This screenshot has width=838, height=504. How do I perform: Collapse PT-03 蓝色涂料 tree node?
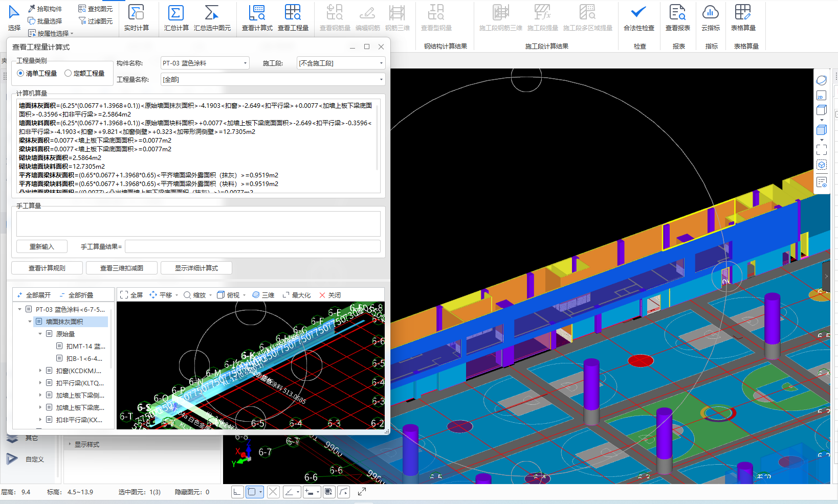click(20, 309)
